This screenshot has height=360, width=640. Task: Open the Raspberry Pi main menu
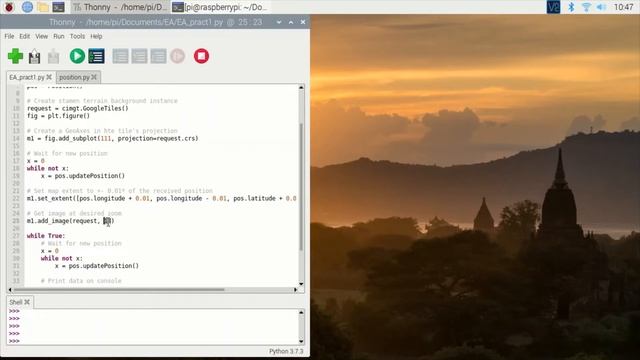click(9, 7)
